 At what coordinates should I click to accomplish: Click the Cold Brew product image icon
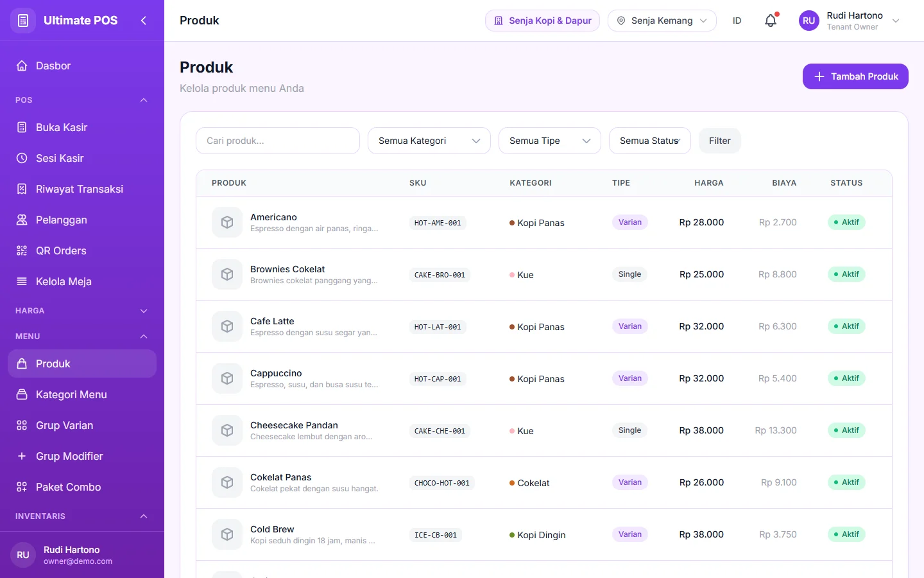pos(227,534)
